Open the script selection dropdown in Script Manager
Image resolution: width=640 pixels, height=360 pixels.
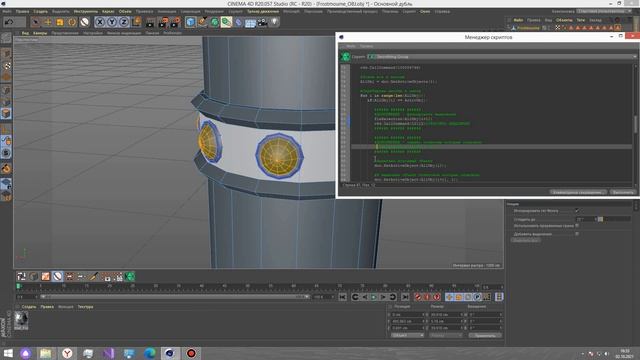(x=502, y=57)
